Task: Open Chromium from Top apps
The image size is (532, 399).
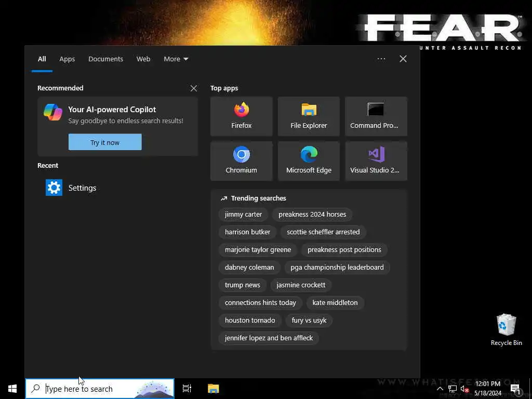Action: (x=241, y=161)
